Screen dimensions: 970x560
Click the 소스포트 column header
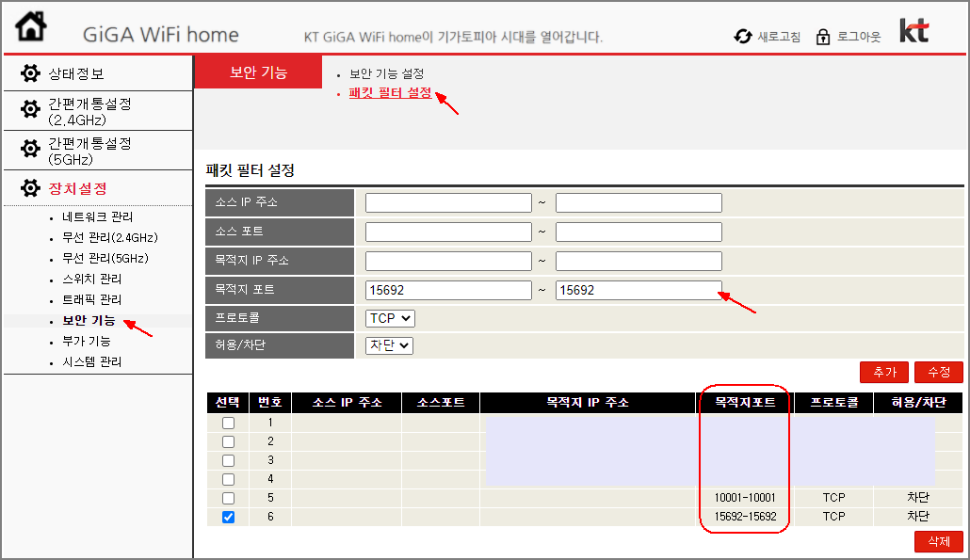tap(441, 403)
